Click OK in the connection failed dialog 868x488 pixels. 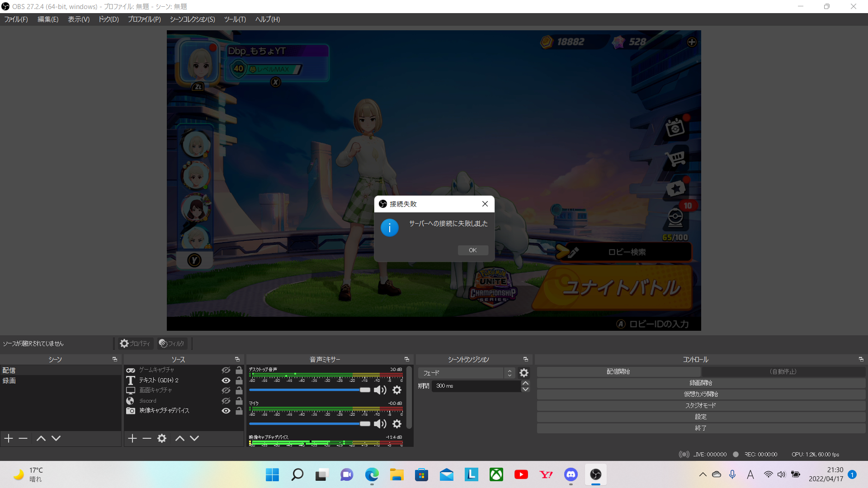(472, 250)
